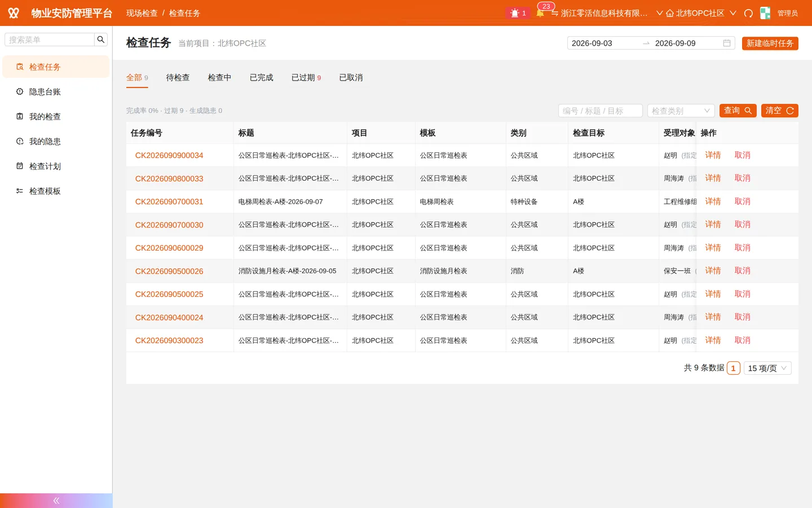Open task CK2026090300023 link
The height and width of the screenshot is (508, 812).
tap(169, 340)
